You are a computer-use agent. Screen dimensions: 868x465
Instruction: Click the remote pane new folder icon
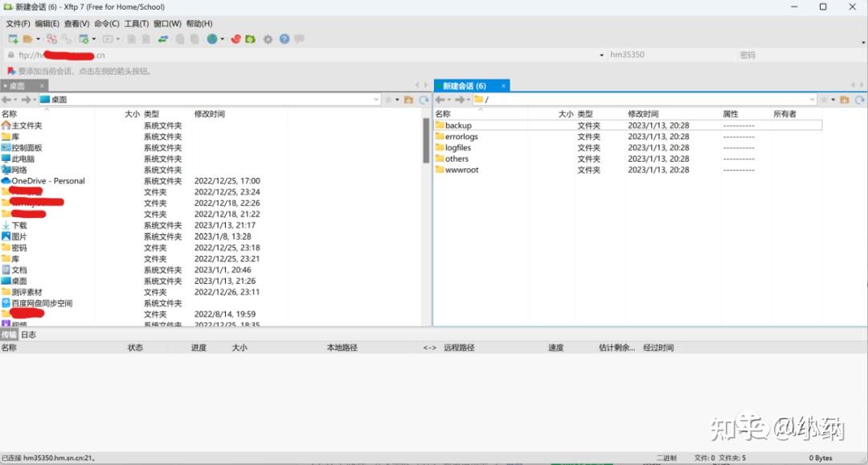[x=844, y=100]
